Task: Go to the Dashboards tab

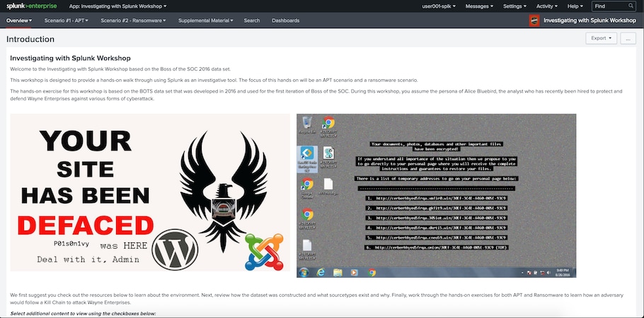Action: click(x=285, y=20)
